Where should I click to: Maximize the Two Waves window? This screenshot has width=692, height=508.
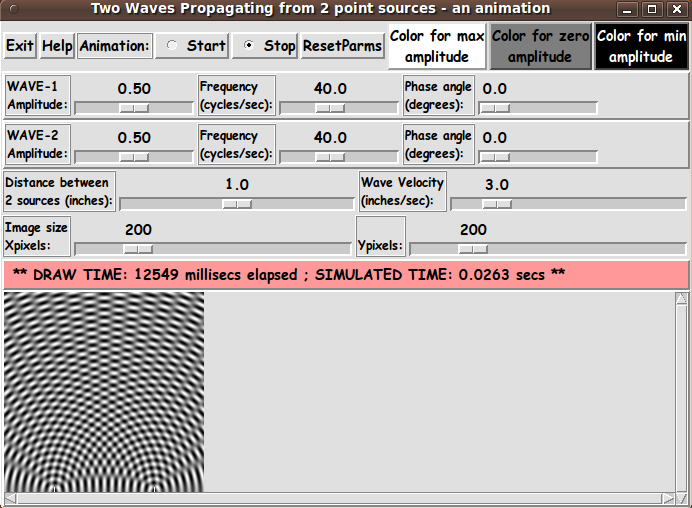[x=652, y=9]
